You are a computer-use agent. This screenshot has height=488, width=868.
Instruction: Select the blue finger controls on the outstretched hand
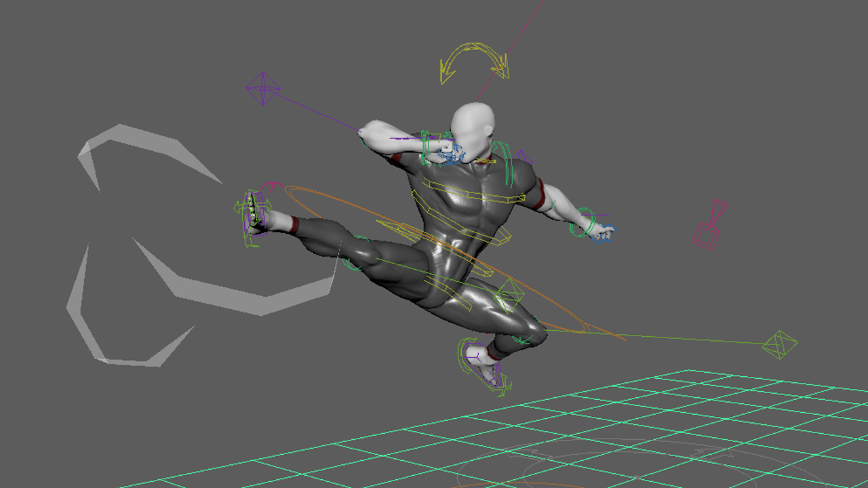tap(603, 234)
